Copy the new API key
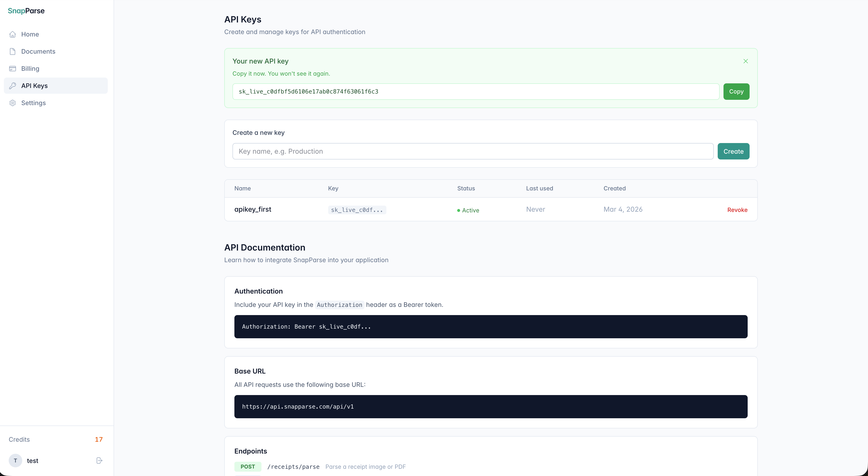This screenshot has height=476, width=868. pyautogui.click(x=736, y=92)
